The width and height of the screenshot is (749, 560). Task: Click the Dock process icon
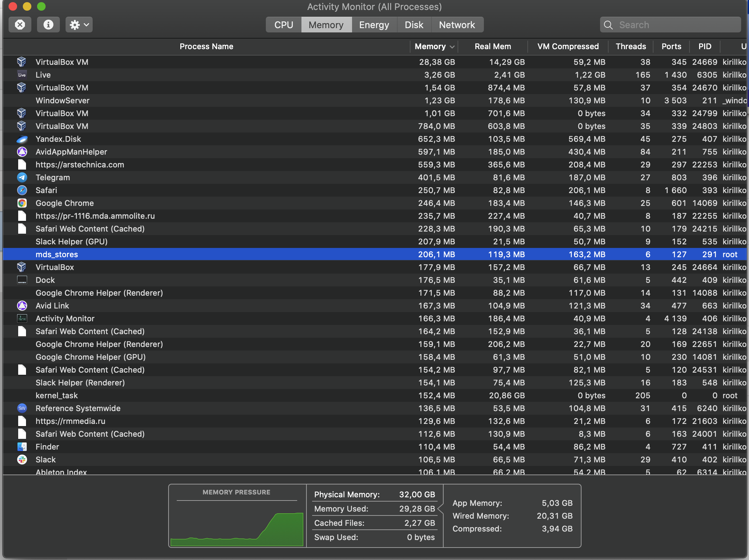pyautogui.click(x=22, y=280)
